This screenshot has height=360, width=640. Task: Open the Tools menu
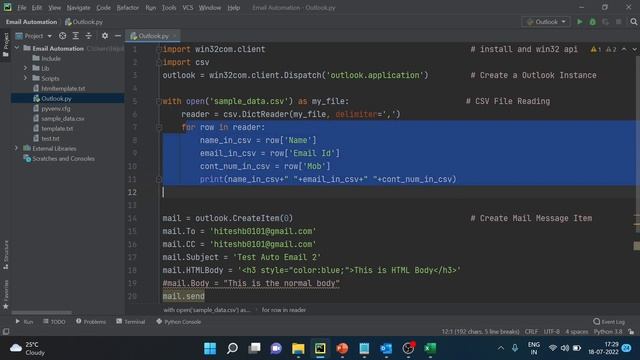click(x=169, y=8)
